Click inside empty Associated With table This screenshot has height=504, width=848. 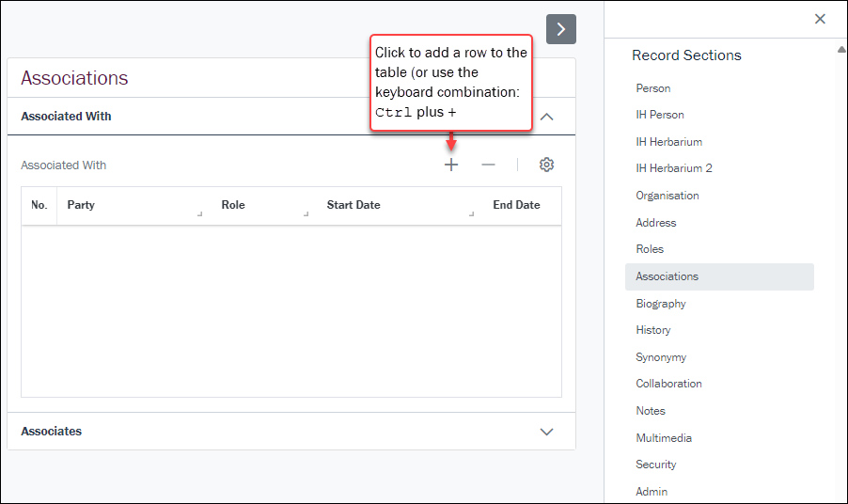coord(291,310)
